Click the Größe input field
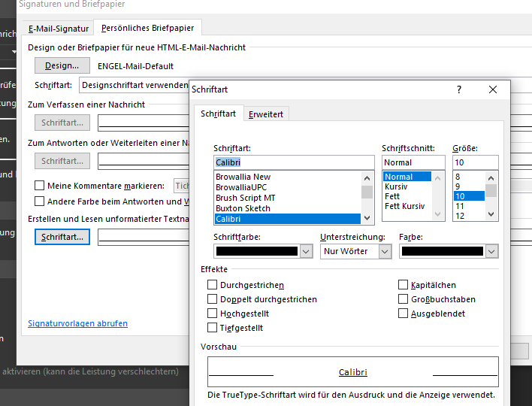The width and height of the screenshot is (532, 406). pos(476,162)
